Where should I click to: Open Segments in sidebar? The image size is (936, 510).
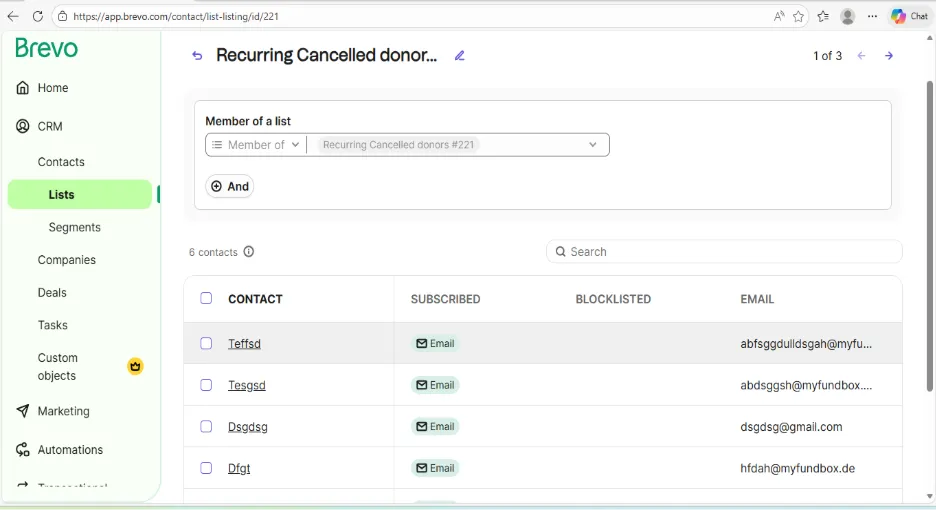(x=75, y=228)
